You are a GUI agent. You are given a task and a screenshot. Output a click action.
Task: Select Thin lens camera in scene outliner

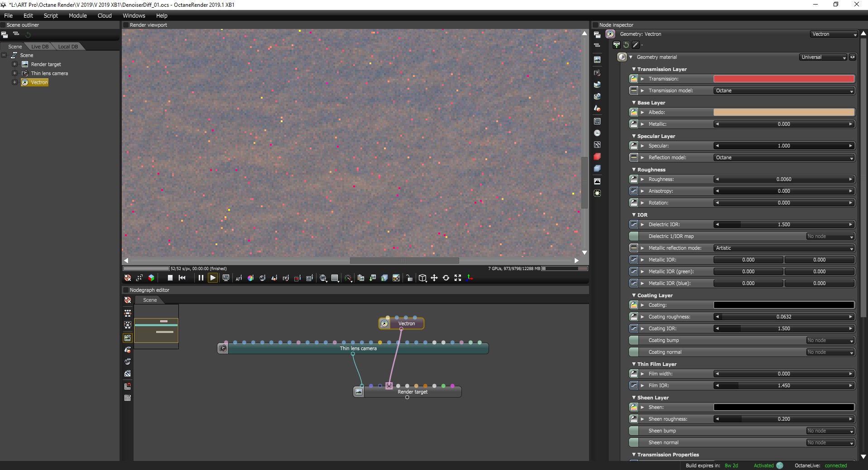click(x=49, y=73)
